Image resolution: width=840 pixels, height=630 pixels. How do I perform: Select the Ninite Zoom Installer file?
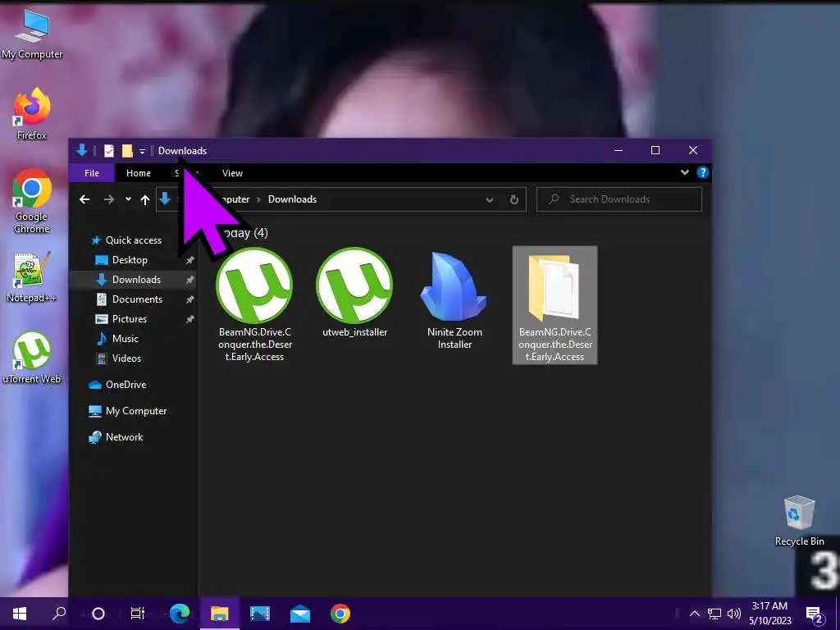pyautogui.click(x=454, y=299)
